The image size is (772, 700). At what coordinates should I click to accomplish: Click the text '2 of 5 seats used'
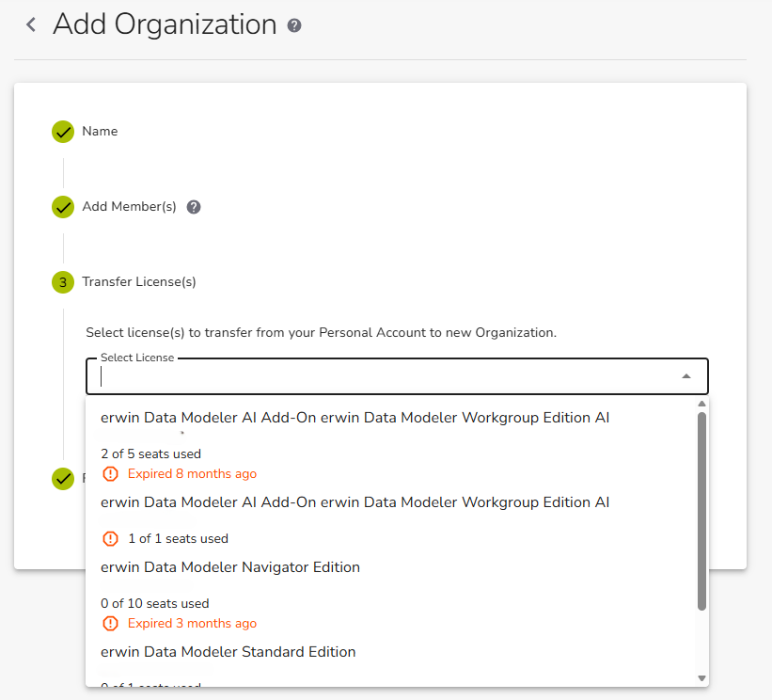(150, 453)
